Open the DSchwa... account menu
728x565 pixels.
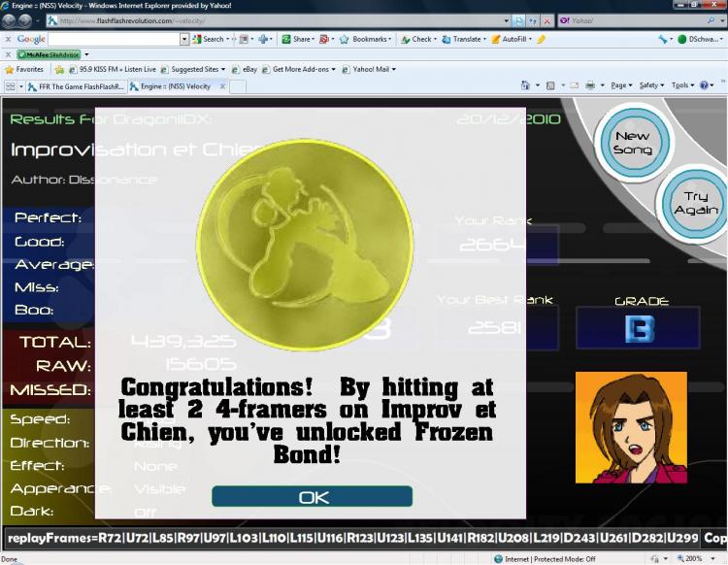click(x=701, y=40)
